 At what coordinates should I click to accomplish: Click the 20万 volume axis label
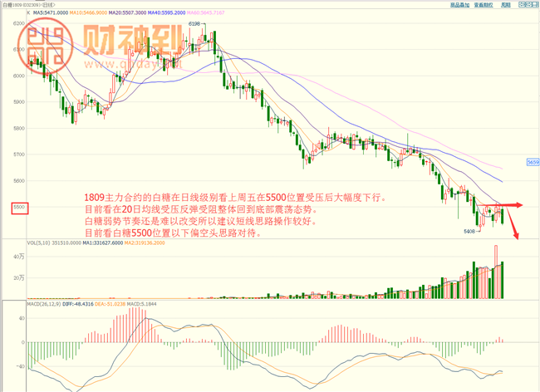19,277
